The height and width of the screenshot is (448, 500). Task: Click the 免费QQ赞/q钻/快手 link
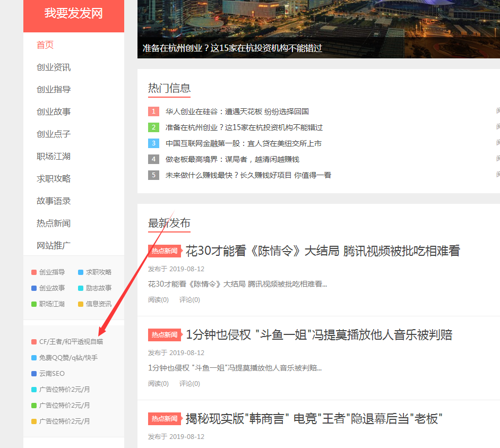[x=68, y=358]
